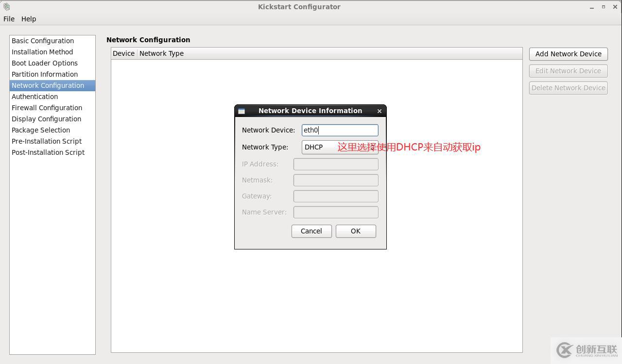Open the File menu
Screen dimensions: 622x364
[9, 19]
